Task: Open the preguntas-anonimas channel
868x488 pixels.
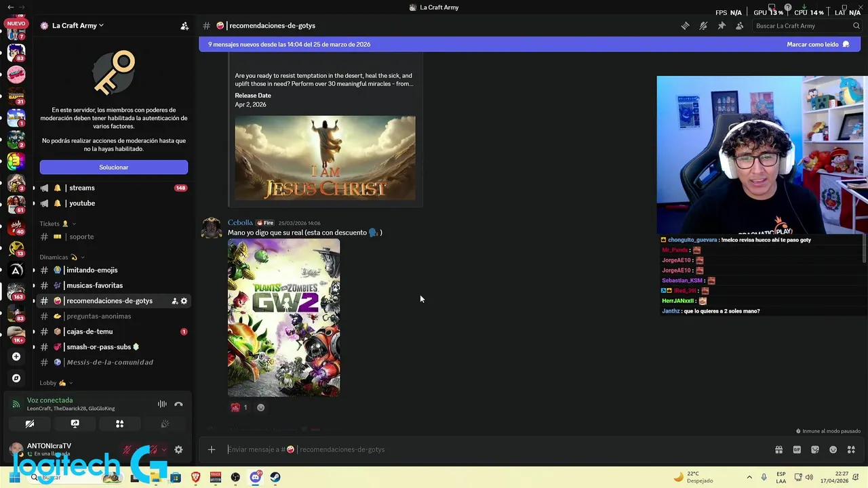Action: [113, 316]
